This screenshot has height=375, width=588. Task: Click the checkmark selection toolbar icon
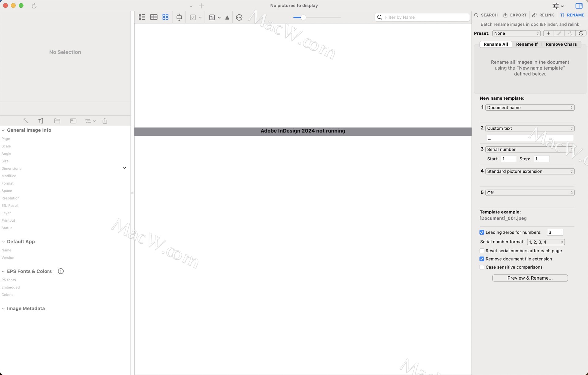click(193, 17)
